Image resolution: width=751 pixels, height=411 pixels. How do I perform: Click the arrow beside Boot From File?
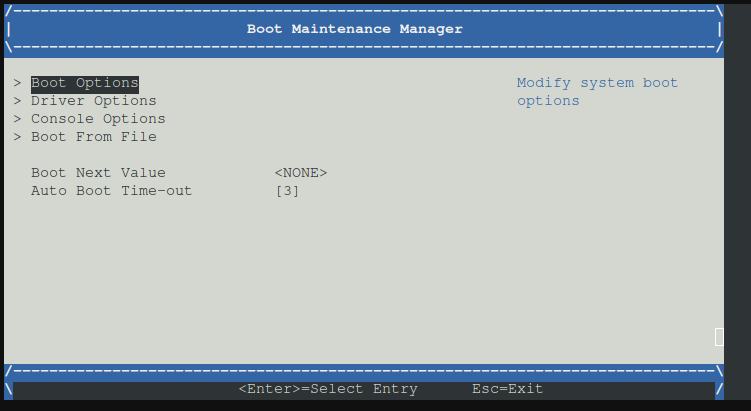tap(18, 137)
